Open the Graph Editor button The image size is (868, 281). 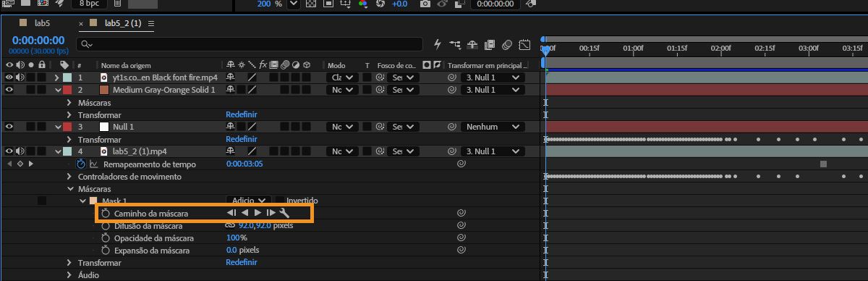pyautogui.click(x=524, y=44)
